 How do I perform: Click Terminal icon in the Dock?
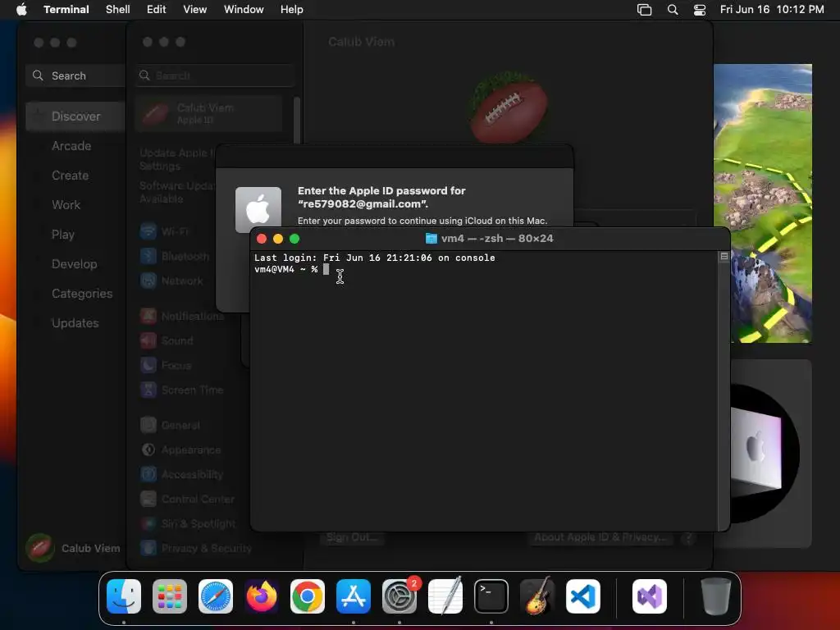pos(491,596)
